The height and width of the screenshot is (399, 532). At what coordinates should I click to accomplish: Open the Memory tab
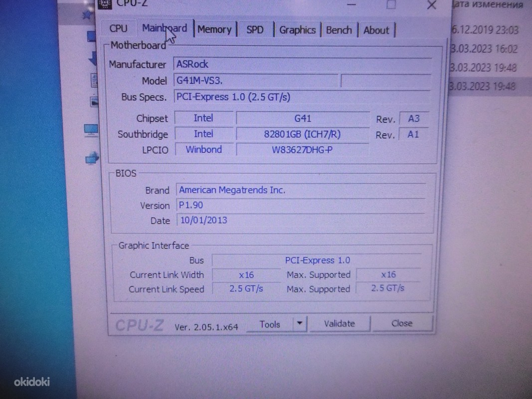click(x=214, y=29)
